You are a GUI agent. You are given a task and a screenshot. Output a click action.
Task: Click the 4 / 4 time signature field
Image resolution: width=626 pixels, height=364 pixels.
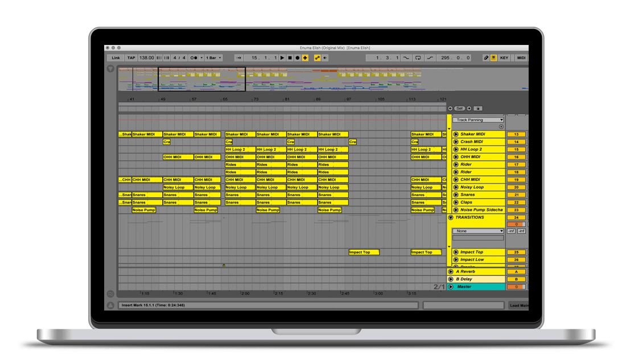[179, 58]
